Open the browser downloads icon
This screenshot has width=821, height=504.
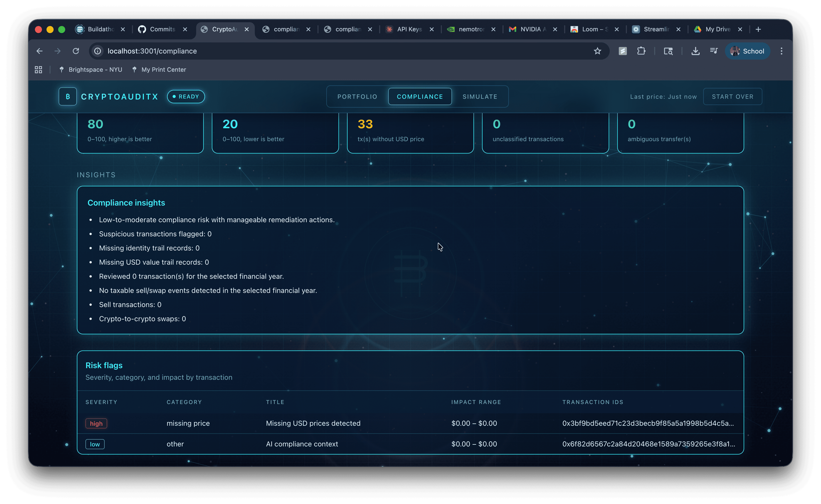(x=695, y=51)
